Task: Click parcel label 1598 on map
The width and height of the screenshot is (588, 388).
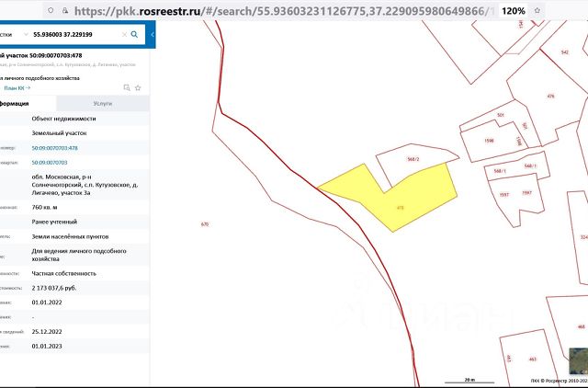Action: pyautogui.click(x=489, y=141)
